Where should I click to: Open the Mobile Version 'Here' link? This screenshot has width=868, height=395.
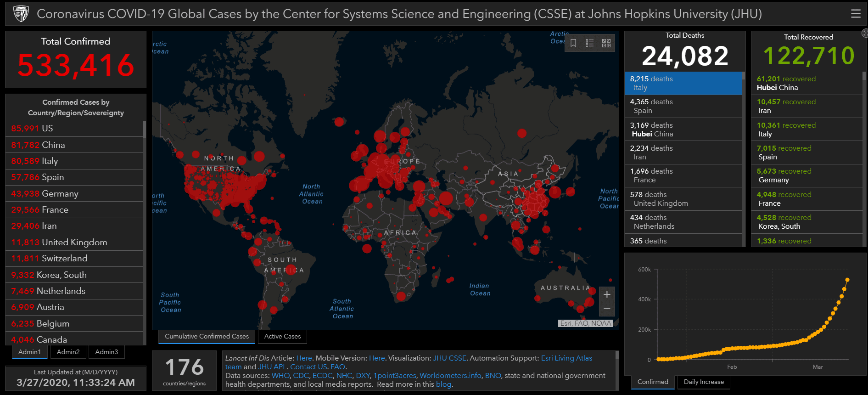pos(377,358)
